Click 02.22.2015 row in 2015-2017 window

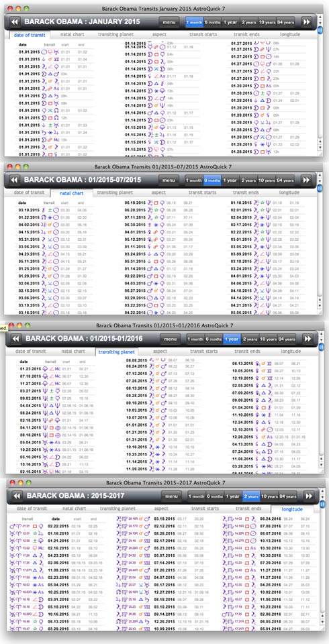tap(56, 526)
